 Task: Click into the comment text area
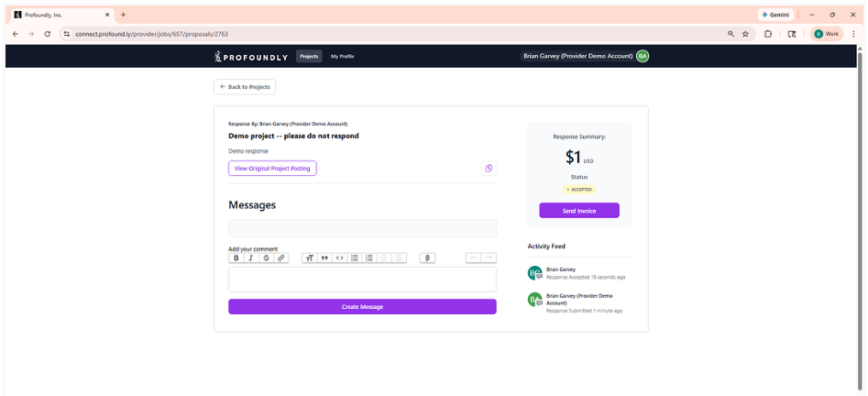point(362,280)
